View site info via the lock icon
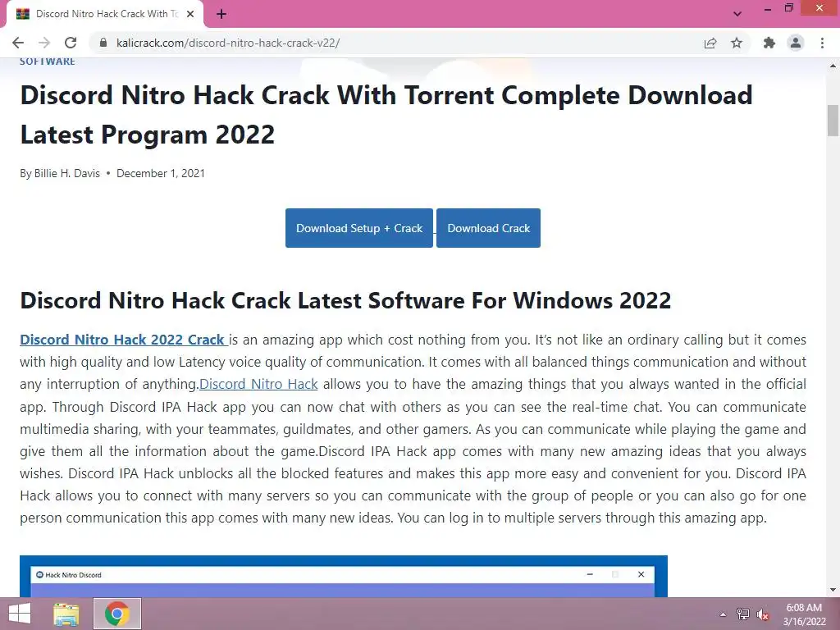Viewport: 840px width, 630px height. click(103, 43)
